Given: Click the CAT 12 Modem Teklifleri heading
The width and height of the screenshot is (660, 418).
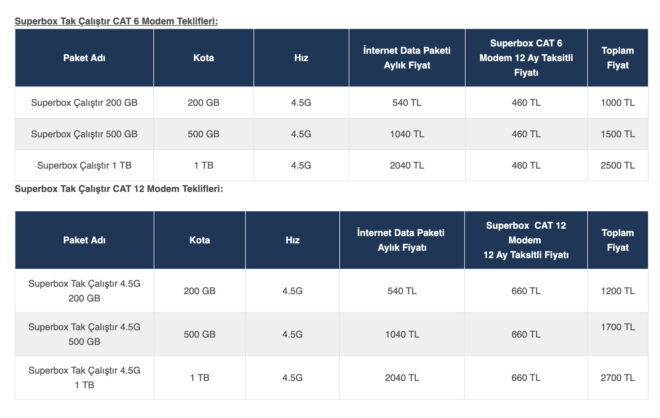Looking at the screenshot, I should tap(119, 188).
